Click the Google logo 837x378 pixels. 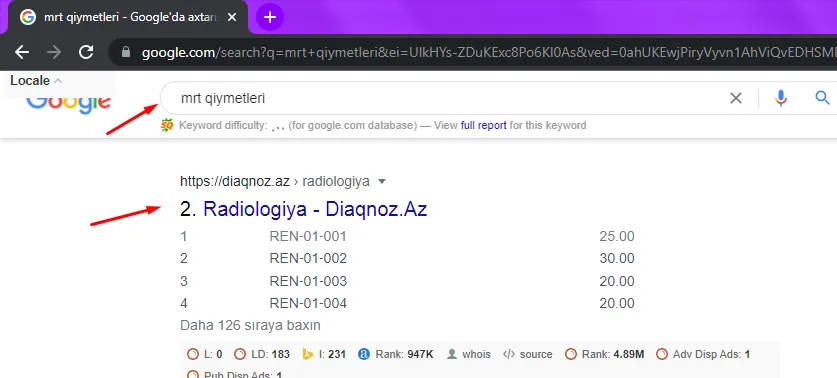point(68,103)
